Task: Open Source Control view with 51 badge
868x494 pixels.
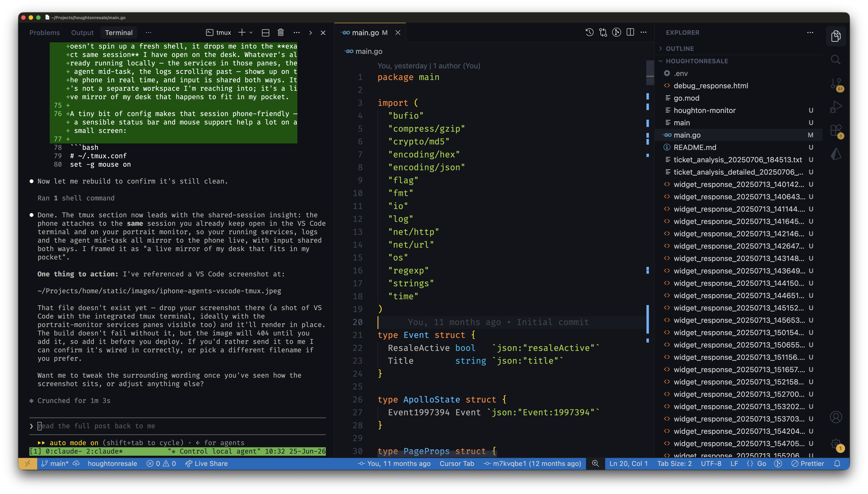Action: [x=836, y=84]
